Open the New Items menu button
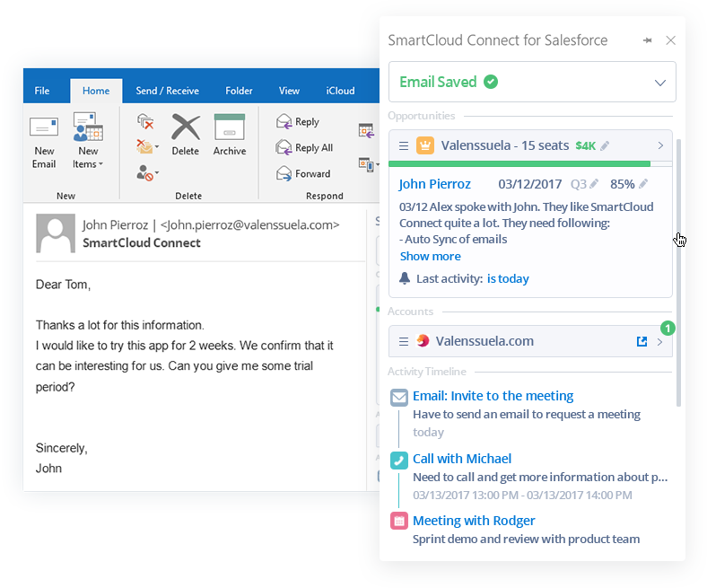 point(88,140)
